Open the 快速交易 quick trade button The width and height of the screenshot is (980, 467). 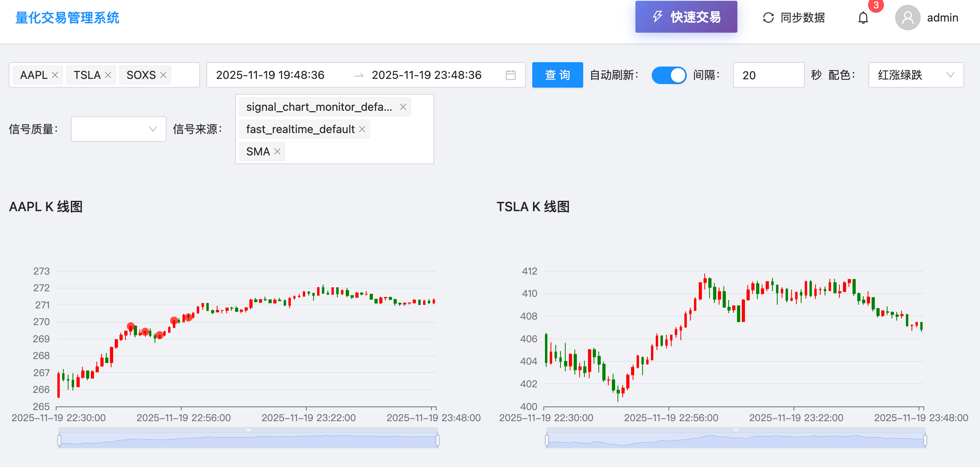coord(686,17)
